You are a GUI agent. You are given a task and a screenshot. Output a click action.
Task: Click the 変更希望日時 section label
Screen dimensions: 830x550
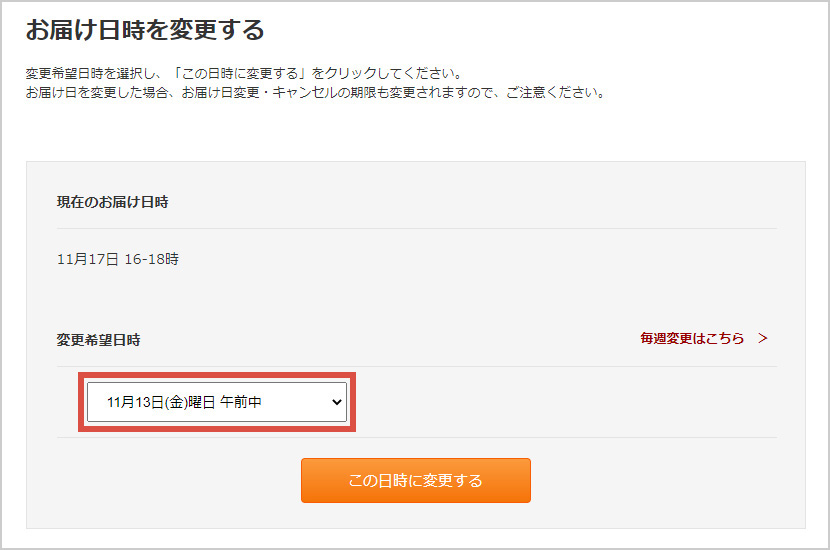click(x=98, y=340)
